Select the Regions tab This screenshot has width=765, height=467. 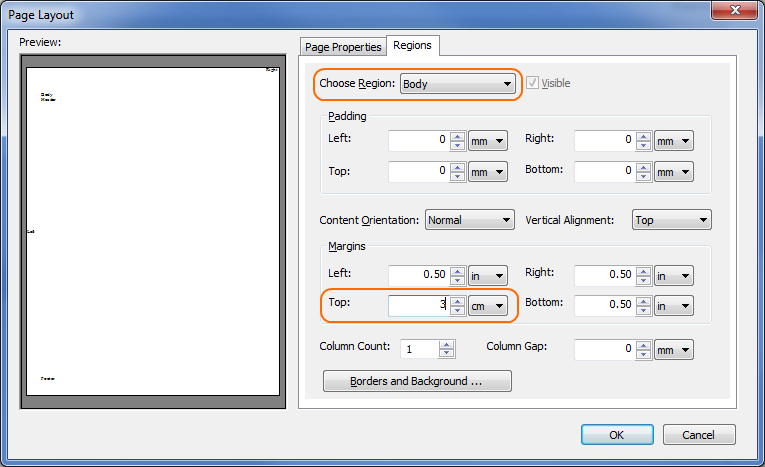point(412,46)
